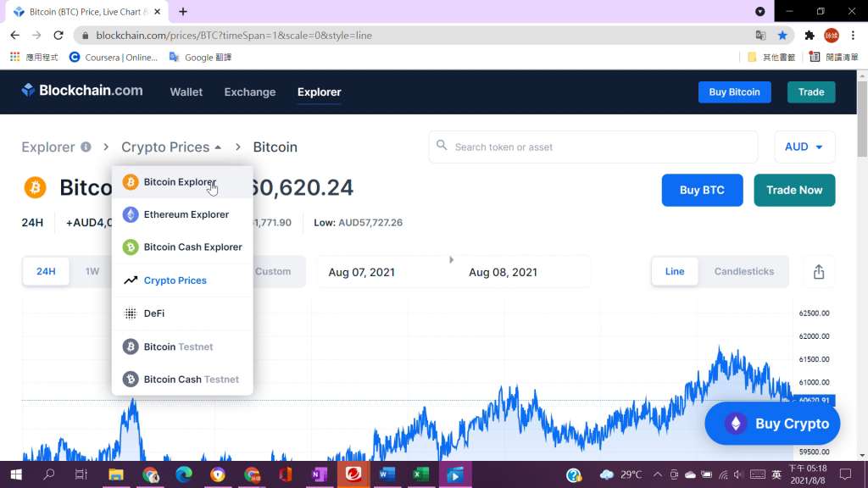Click the Aug 08, 2021 end date

[504, 272]
